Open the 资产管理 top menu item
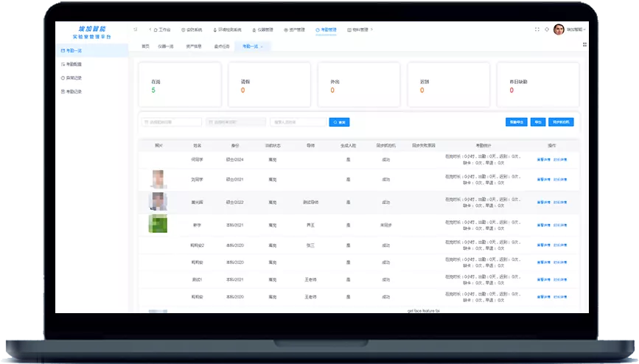The height and width of the screenshot is (364, 639). 295,29
